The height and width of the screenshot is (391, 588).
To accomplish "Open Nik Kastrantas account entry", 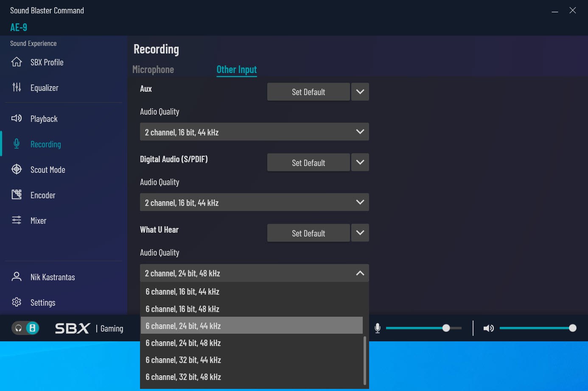I will coord(53,277).
